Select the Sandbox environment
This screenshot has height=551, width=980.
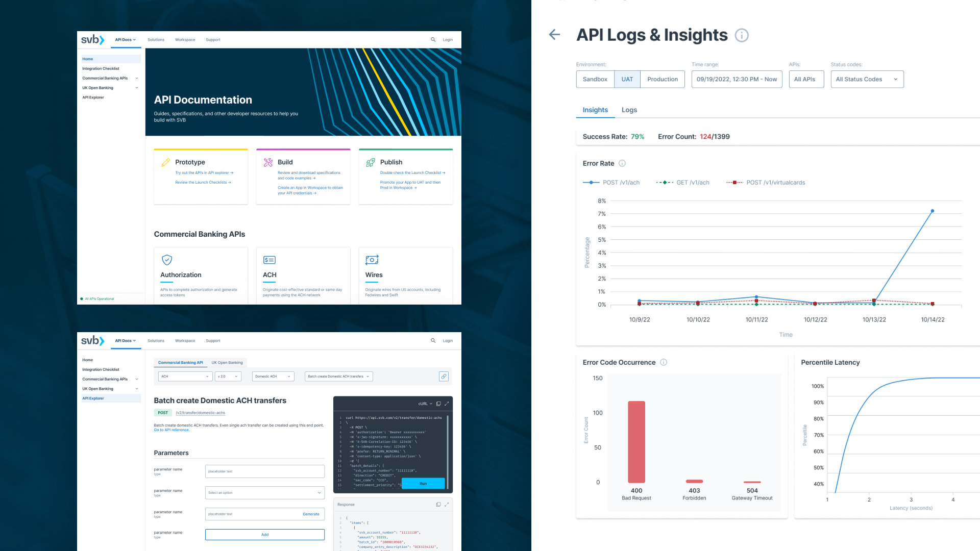595,79
